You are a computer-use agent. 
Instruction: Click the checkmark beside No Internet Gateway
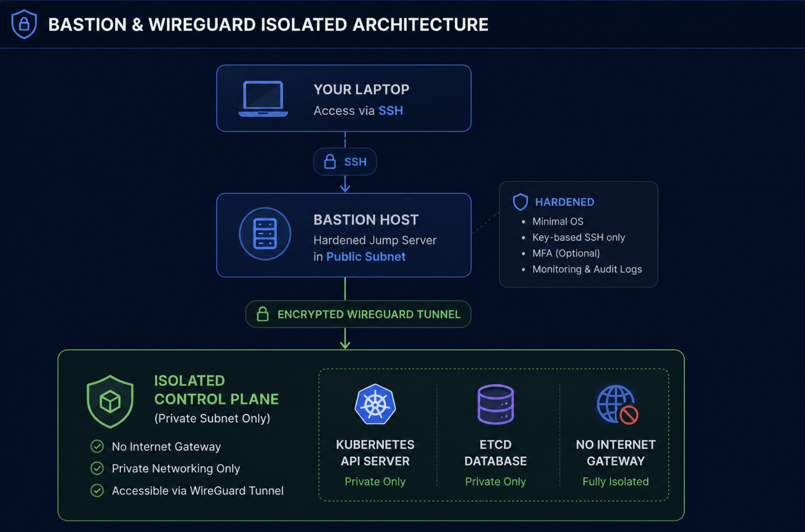tap(97, 446)
